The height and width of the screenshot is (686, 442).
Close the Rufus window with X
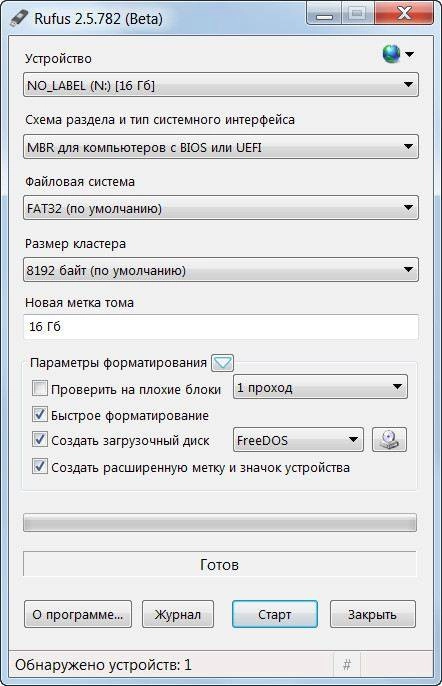(x=404, y=14)
